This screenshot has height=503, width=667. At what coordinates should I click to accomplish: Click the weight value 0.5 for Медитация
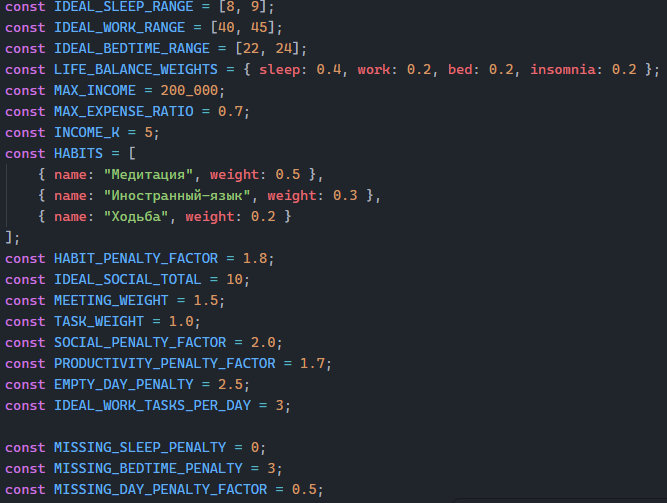click(288, 174)
